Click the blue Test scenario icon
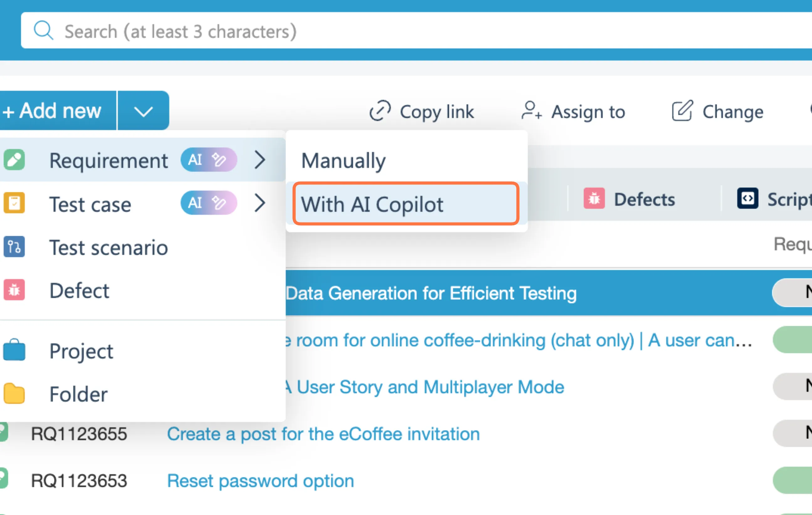Screen dimensions: 812x515 [x=14, y=247]
